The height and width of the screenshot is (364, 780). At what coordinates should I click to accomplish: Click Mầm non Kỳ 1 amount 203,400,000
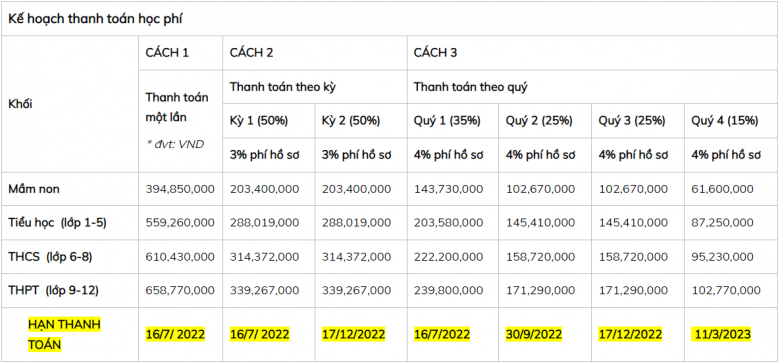coord(264,189)
